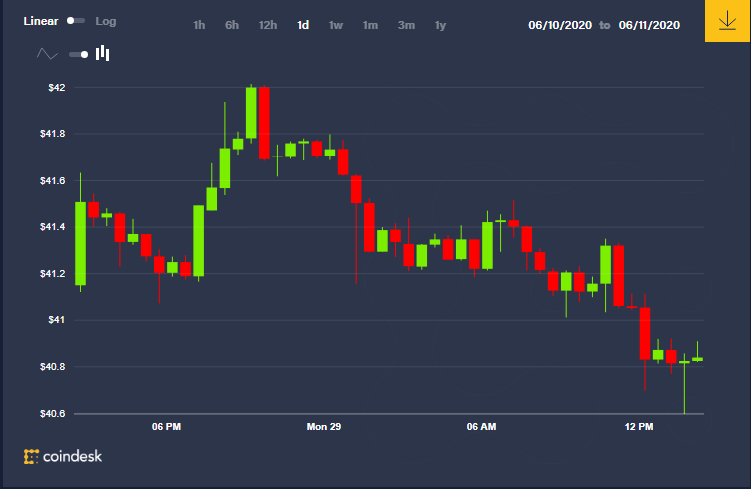Select the 1m time range

click(370, 25)
